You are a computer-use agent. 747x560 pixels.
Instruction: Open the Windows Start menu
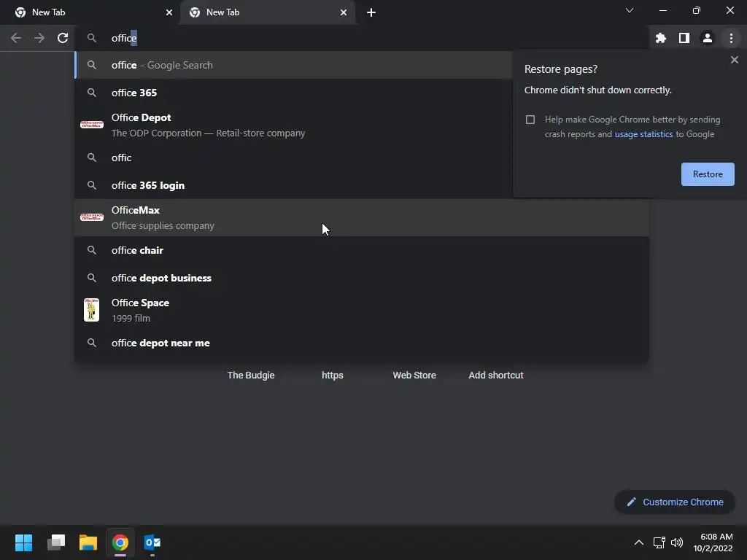coord(24,542)
